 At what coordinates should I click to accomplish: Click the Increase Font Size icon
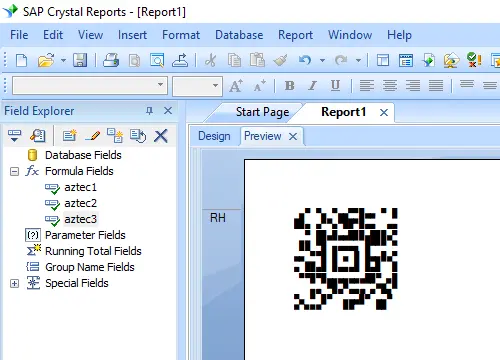click(x=236, y=86)
